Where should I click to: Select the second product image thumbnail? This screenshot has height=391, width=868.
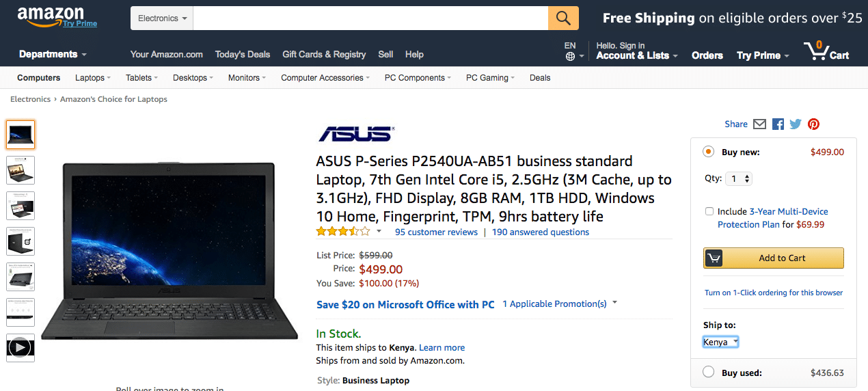(21, 170)
